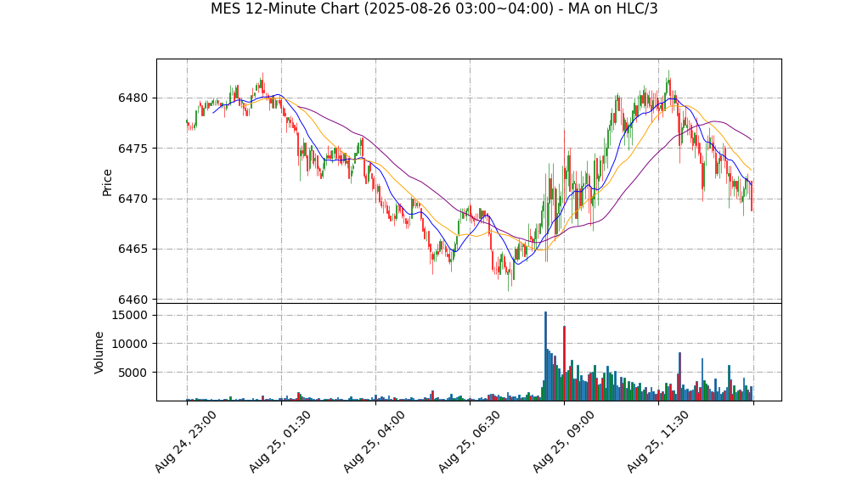Click the 6460 price tick label

(132, 300)
